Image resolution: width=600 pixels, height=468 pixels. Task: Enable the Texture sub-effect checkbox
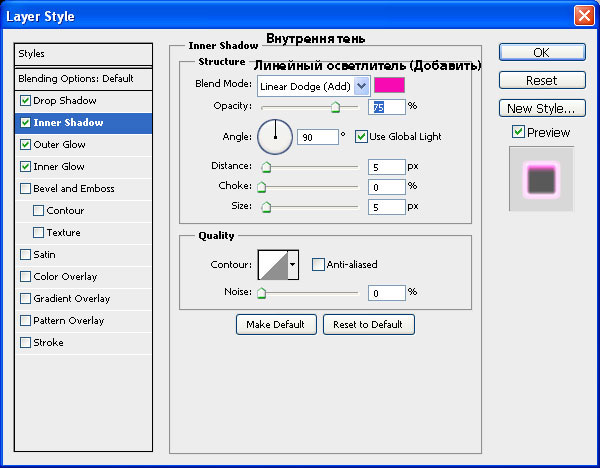coord(38,232)
